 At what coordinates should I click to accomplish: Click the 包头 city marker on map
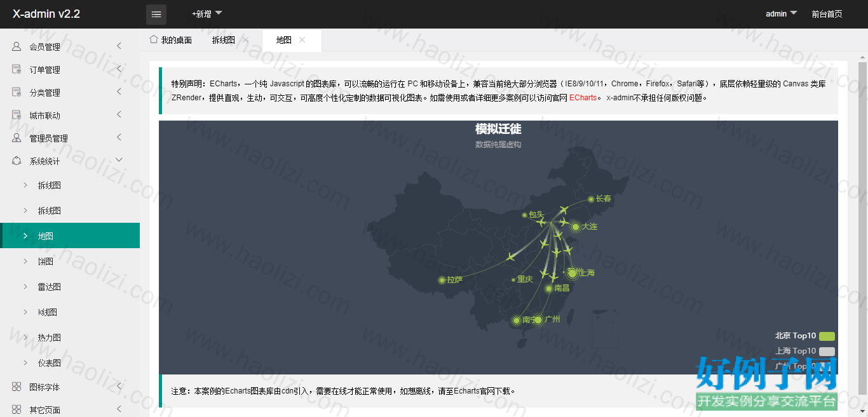pos(524,215)
